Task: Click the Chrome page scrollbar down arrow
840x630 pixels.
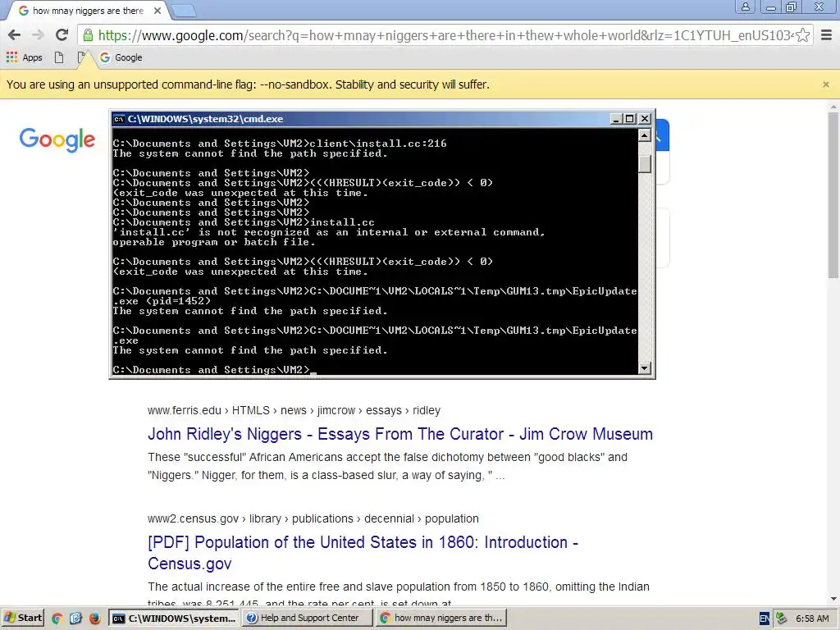Action: click(x=833, y=599)
